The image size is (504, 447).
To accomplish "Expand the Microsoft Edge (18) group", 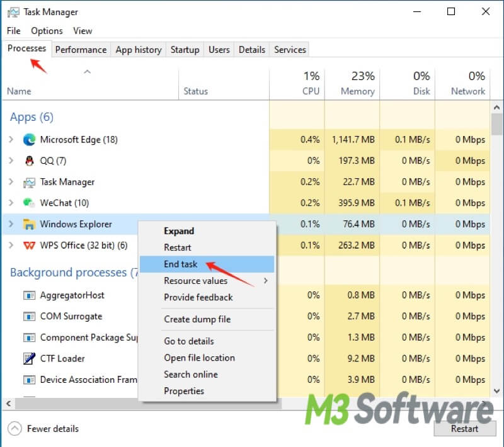I will click(11, 139).
